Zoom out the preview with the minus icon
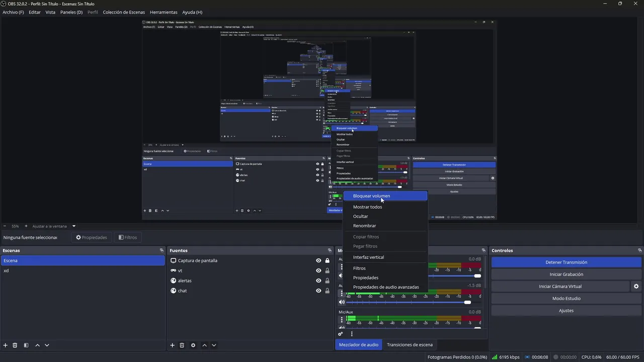The width and height of the screenshot is (644, 362). (5, 226)
